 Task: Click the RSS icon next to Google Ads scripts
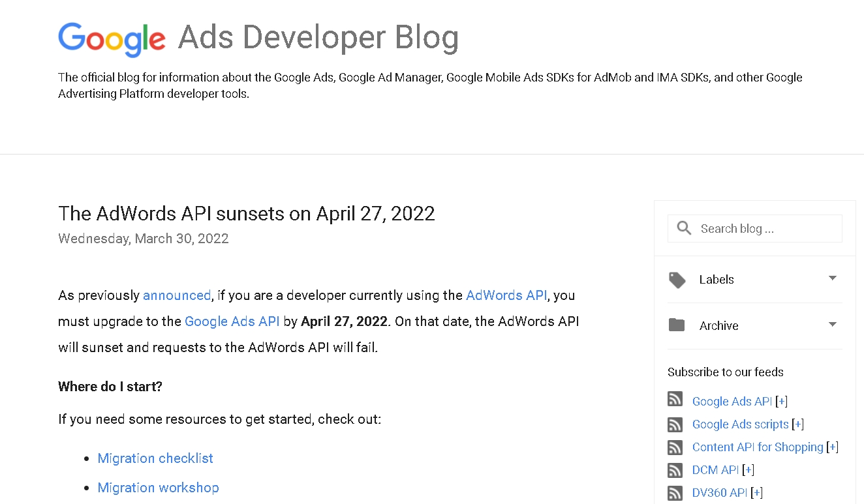point(675,424)
